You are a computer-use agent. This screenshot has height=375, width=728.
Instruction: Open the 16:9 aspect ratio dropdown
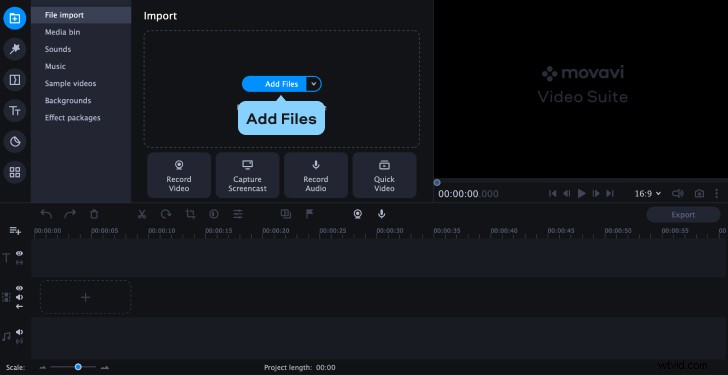coord(648,194)
